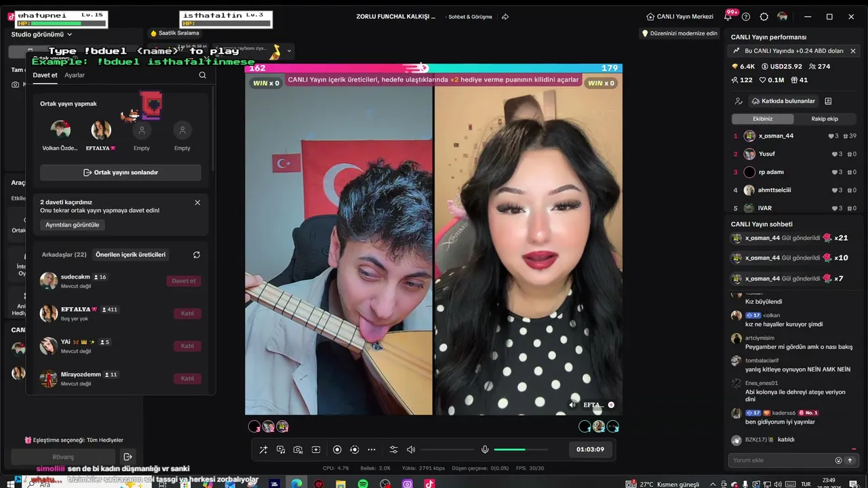
Task: Send the comment with the arrow button
Action: click(x=850, y=460)
